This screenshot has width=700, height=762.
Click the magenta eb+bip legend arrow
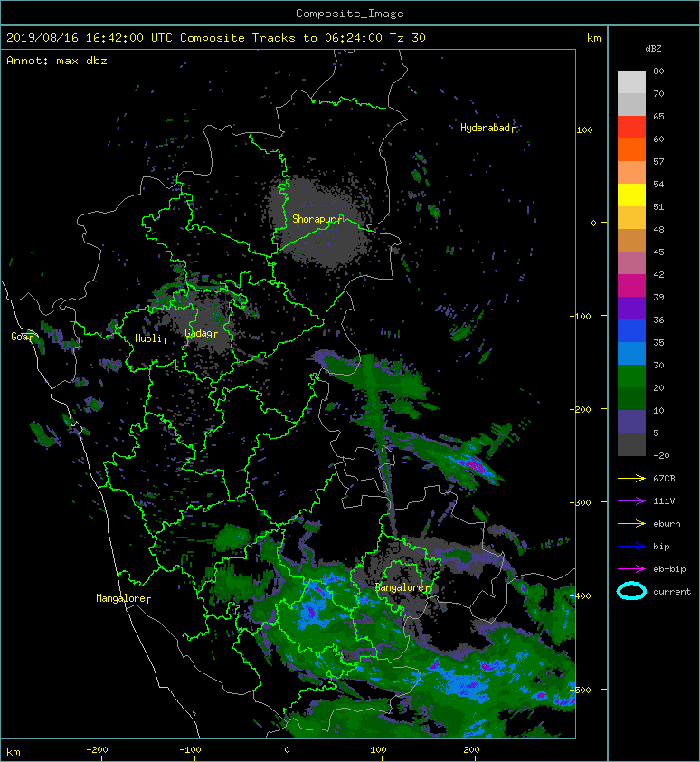click(x=631, y=568)
